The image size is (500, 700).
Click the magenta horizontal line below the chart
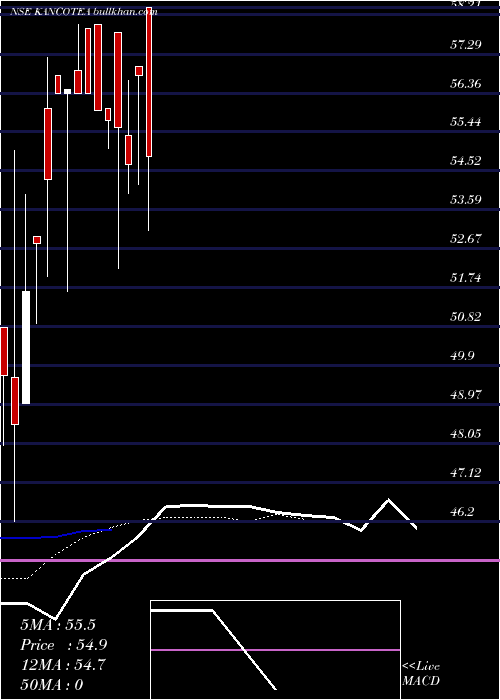coord(250,560)
